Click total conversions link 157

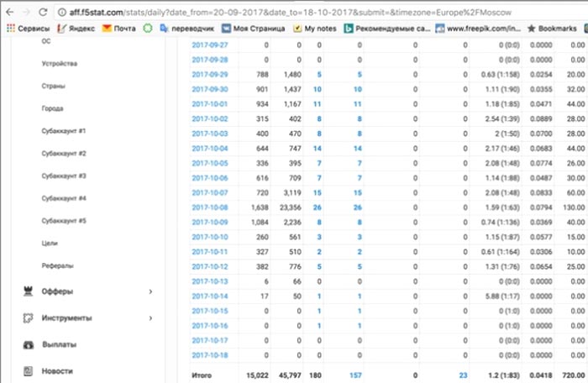(355, 375)
